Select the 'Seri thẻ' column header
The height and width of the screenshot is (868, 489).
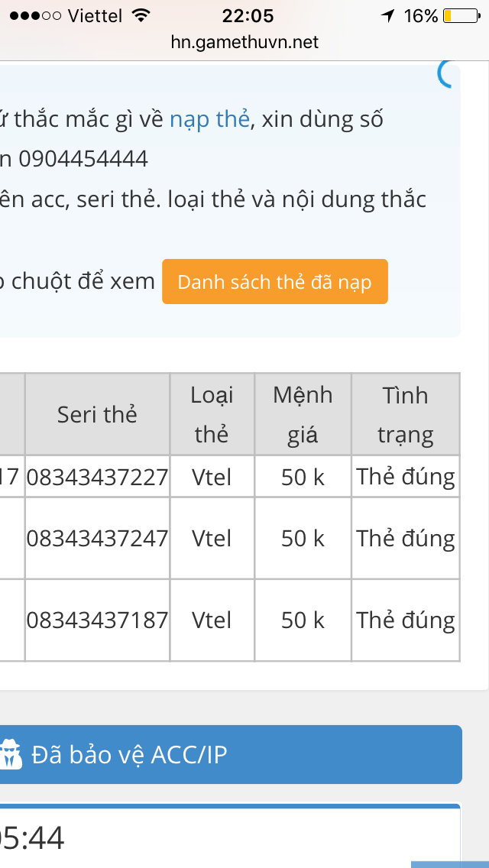(x=97, y=414)
